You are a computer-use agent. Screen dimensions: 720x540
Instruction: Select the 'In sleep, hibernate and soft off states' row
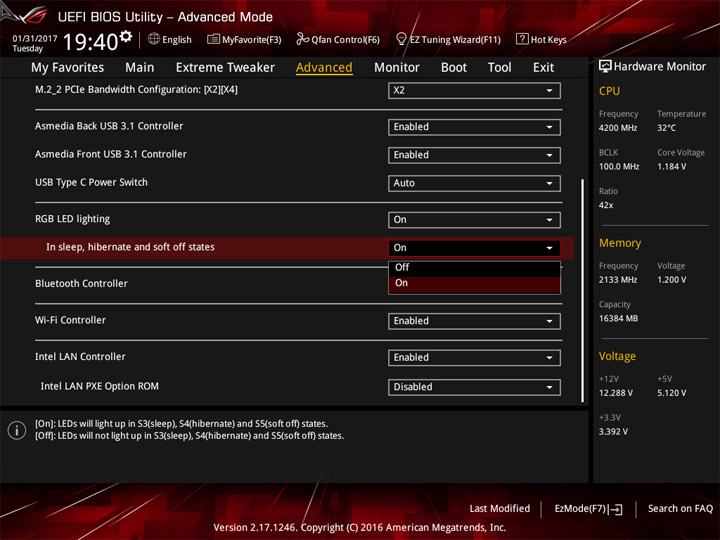(287, 248)
